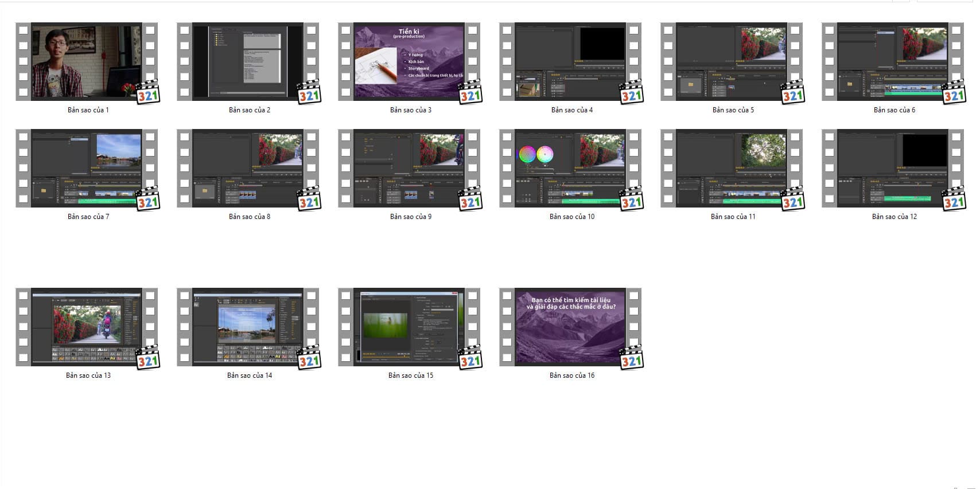980x489 pixels.
Task: Click the file name 'Bản sao của 9'
Action: point(411,217)
